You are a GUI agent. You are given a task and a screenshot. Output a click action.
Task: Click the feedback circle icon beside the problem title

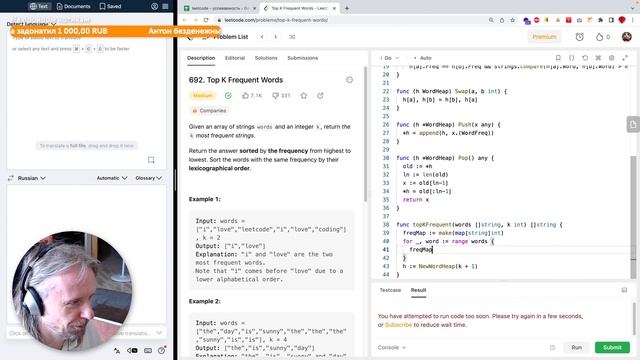pos(349,80)
